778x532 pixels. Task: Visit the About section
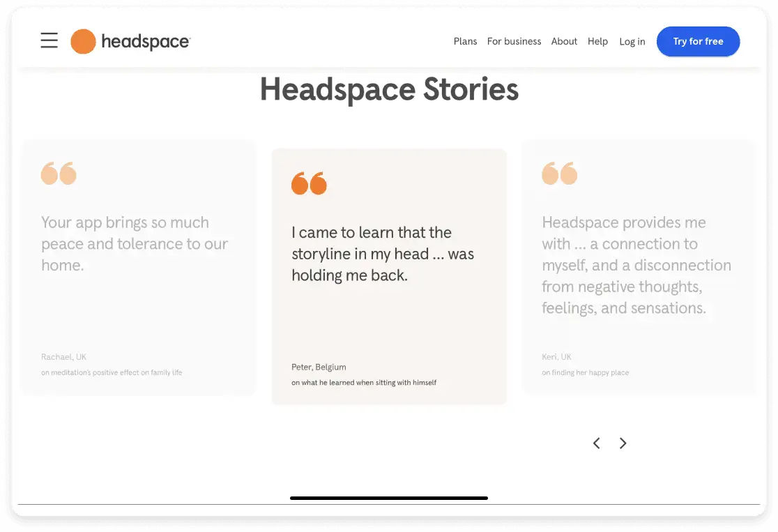tap(564, 41)
